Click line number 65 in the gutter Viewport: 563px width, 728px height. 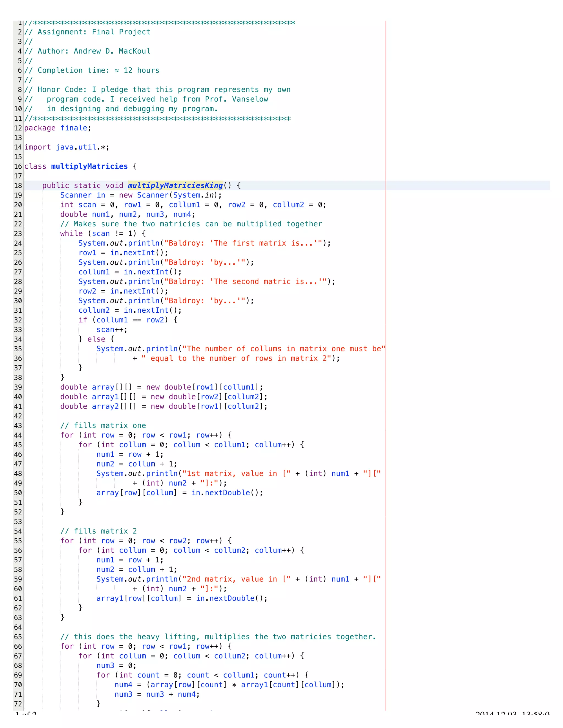[x=18, y=637]
